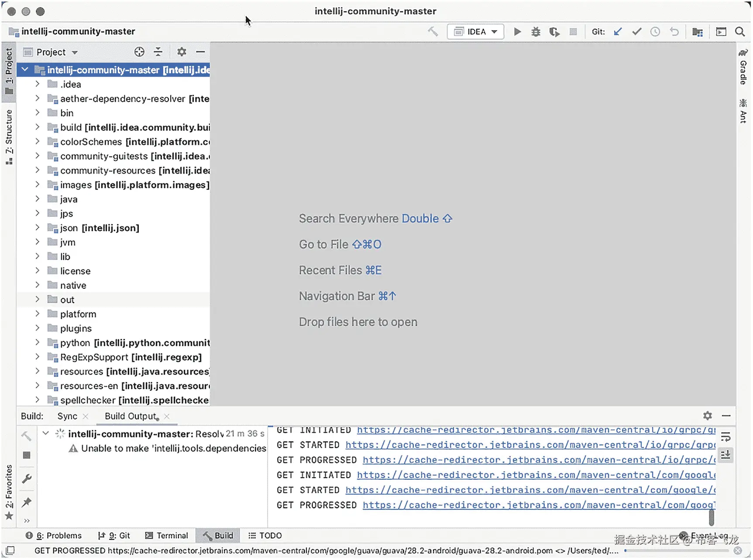
Task: Open the Project Structure dialog icon
Action: click(698, 31)
